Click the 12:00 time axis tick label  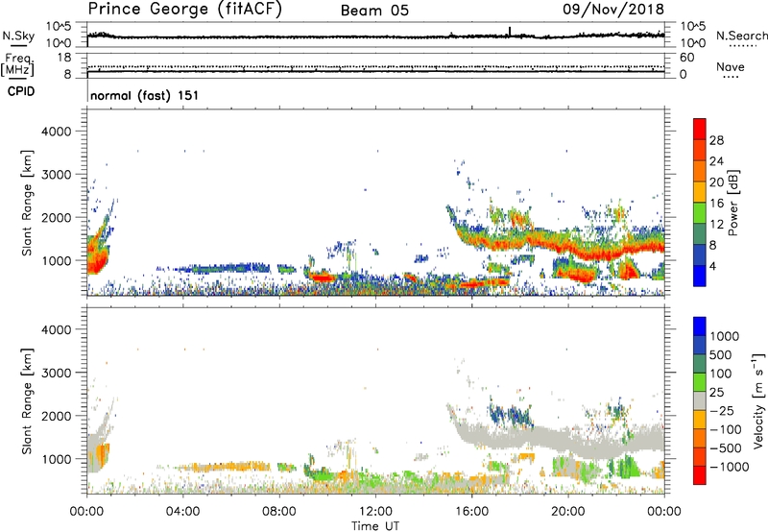[x=375, y=512]
